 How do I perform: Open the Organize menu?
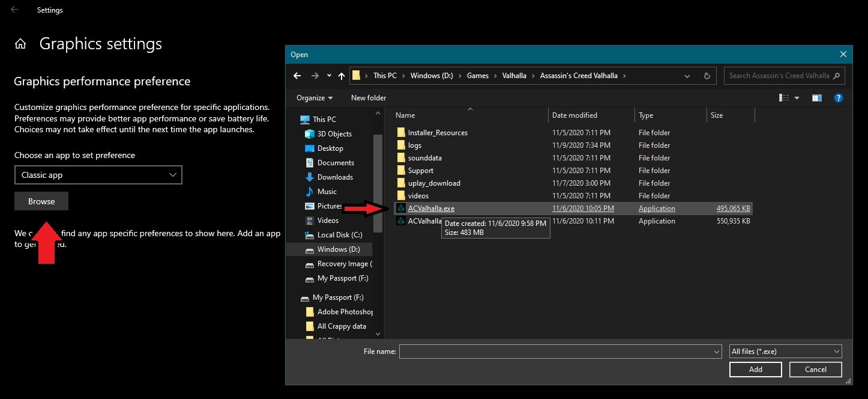[x=315, y=98]
